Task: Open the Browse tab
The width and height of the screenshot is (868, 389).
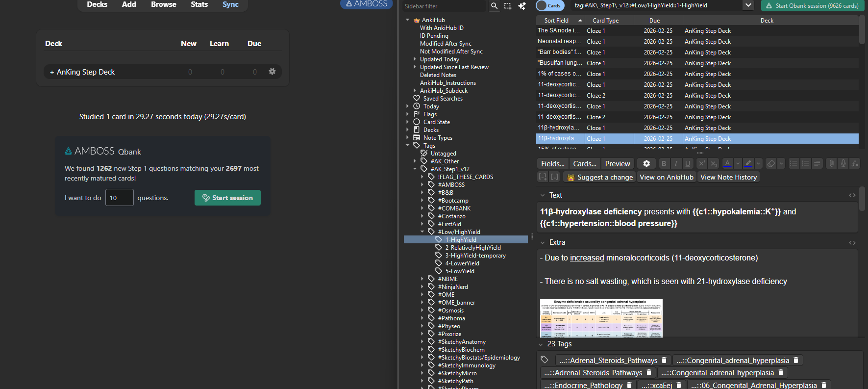Action: (163, 4)
